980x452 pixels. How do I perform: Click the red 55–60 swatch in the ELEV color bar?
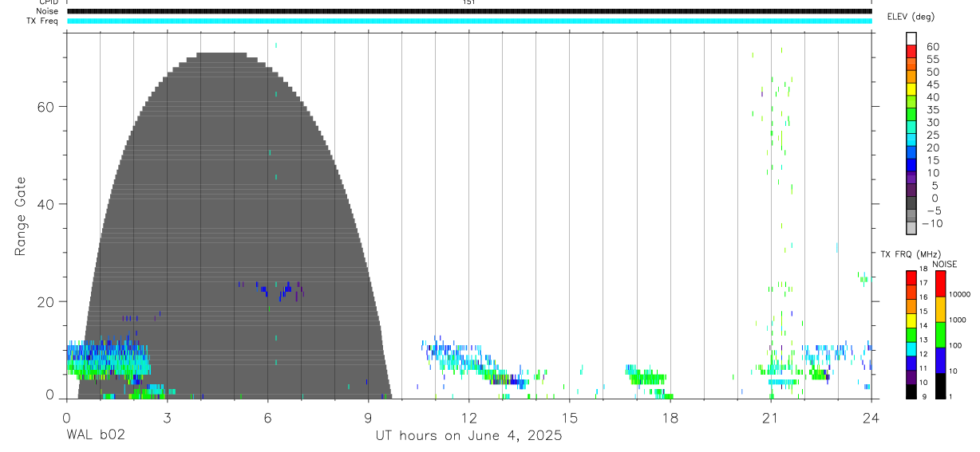(911, 52)
